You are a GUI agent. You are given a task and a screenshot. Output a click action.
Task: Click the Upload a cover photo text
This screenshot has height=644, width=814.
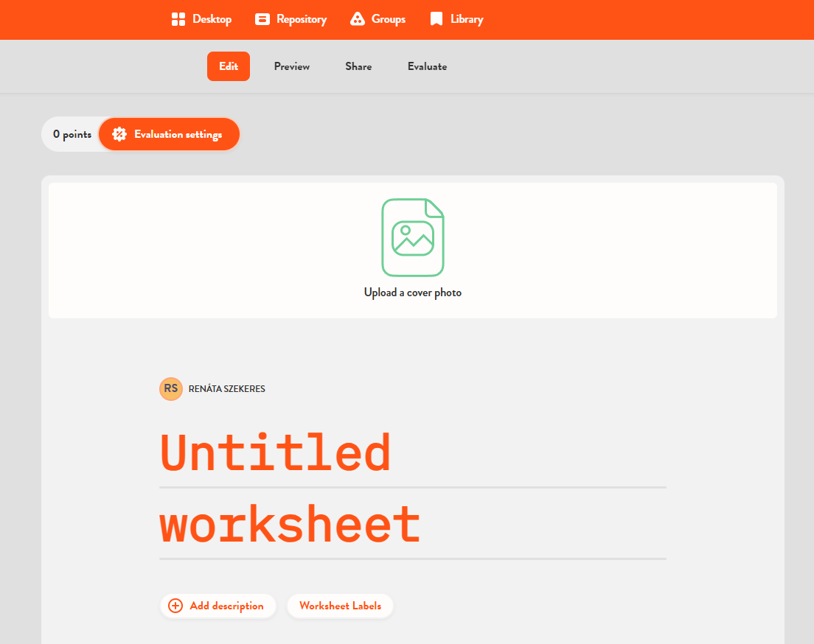[413, 293]
